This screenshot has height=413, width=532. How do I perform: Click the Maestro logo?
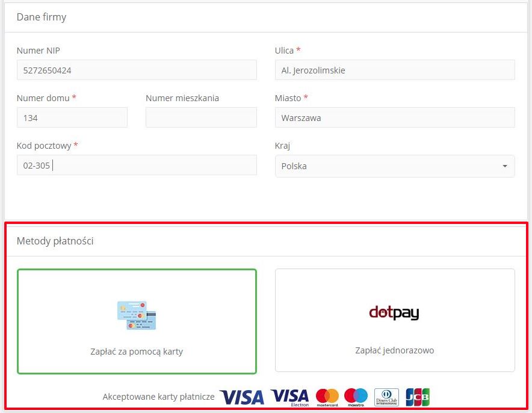pos(356,397)
